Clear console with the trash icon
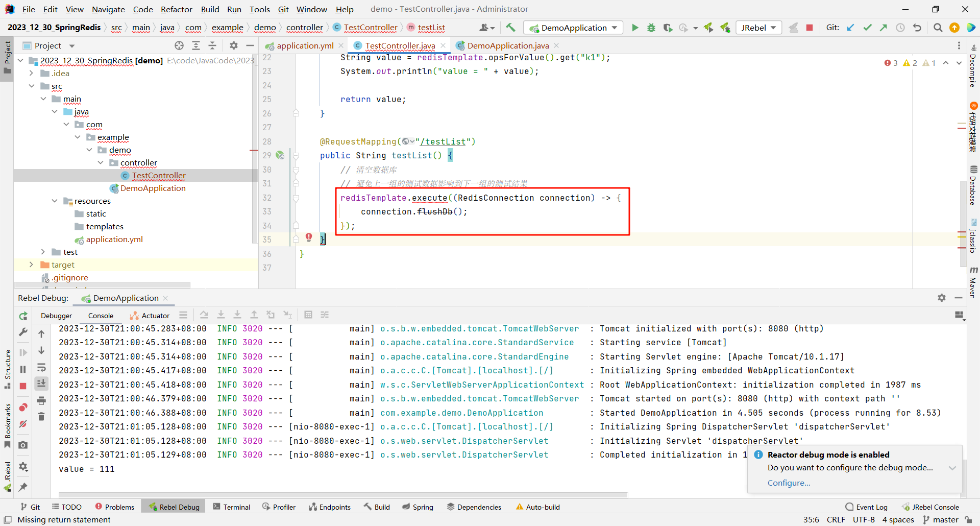 (41, 417)
